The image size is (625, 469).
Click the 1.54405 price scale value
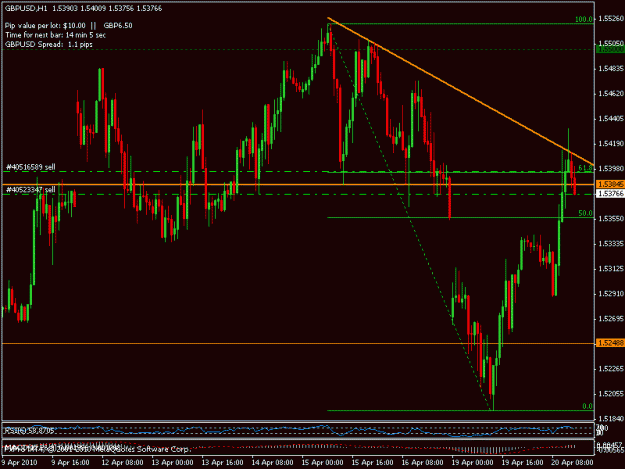(x=611, y=118)
